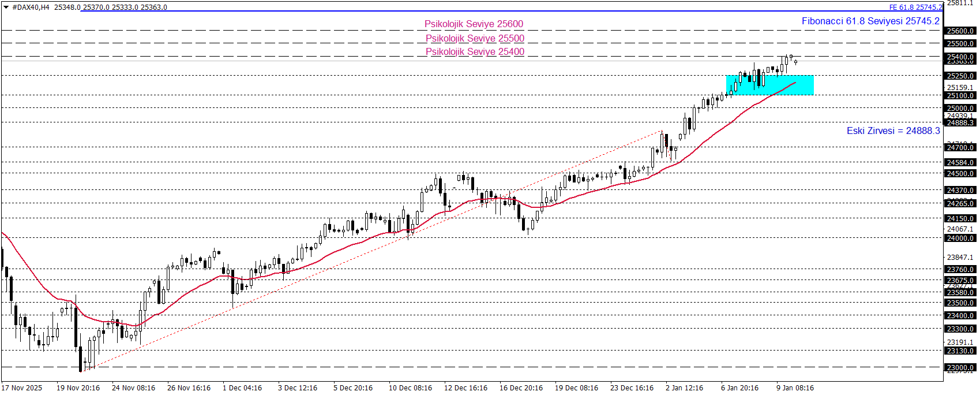Click the 24584.0 price level tag

[x=960, y=163]
